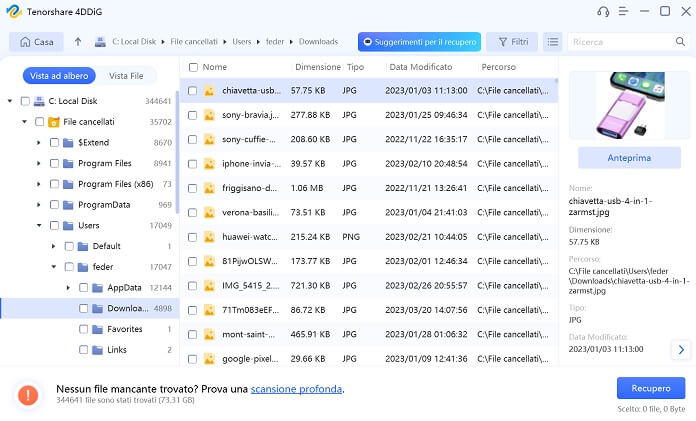Open the scansione profonda link
The width and height of the screenshot is (696, 421).
(296, 389)
